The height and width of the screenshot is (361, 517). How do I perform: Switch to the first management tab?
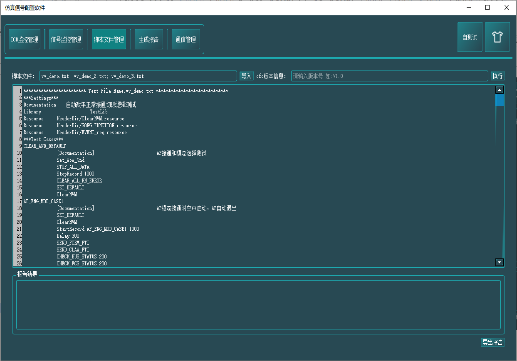25,39
